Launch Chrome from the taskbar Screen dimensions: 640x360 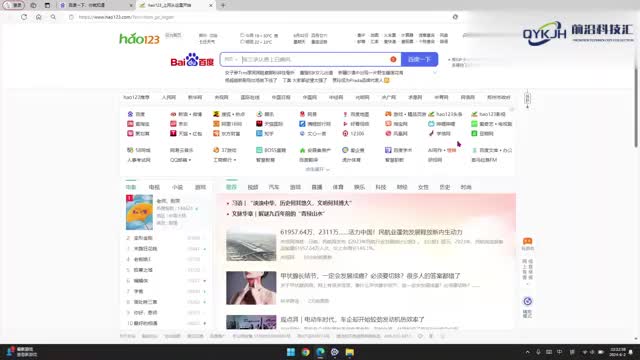tap(306, 352)
